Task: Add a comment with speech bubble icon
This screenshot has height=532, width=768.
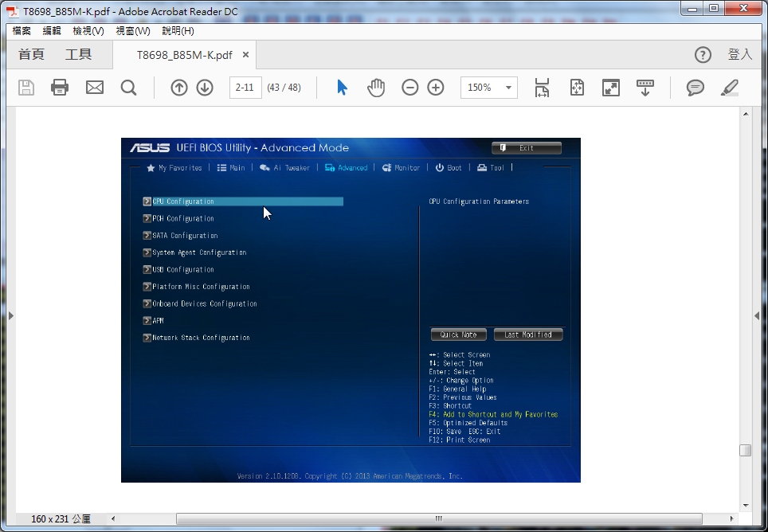Action: click(695, 88)
